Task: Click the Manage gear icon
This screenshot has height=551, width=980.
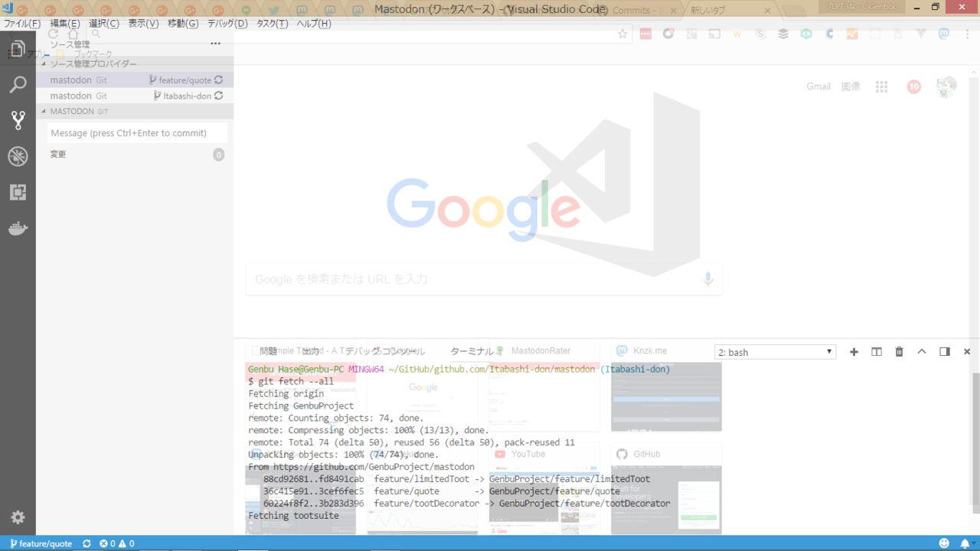Action: [18, 517]
